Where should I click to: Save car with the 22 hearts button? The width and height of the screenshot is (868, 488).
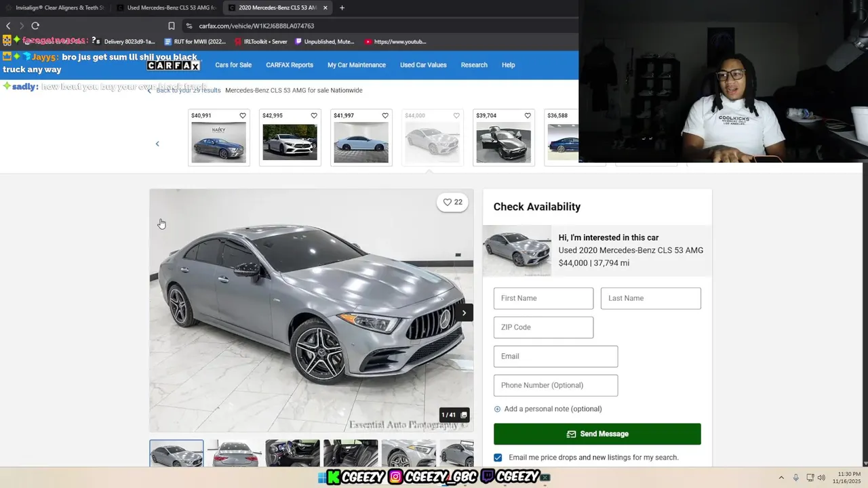(x=452, y=202)
